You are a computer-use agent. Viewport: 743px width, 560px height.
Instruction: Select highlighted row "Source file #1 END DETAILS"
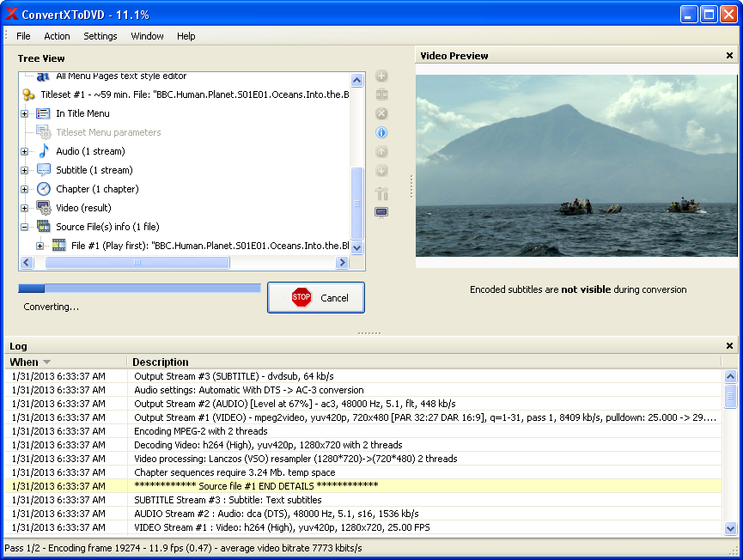point(363,487)
